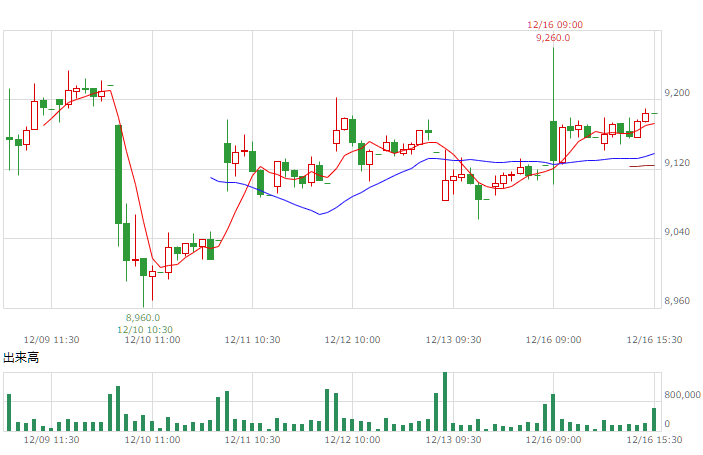Click 12/12 10:00 label under the volume chart
Screen dimensions: 703x455
click(x=352, y=440)
